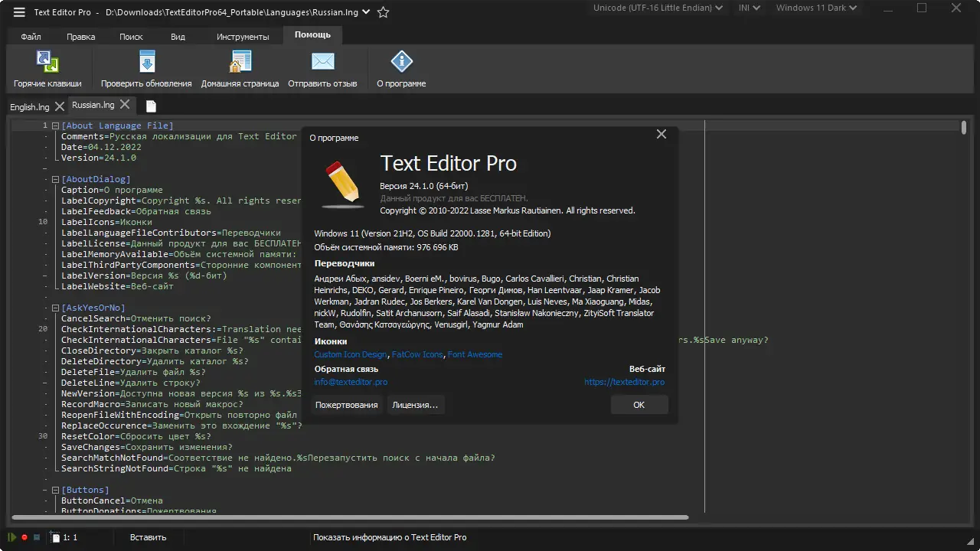Click the Отправить отзыв envelope icon
The image size is (980, 551).
click(323, 61)
